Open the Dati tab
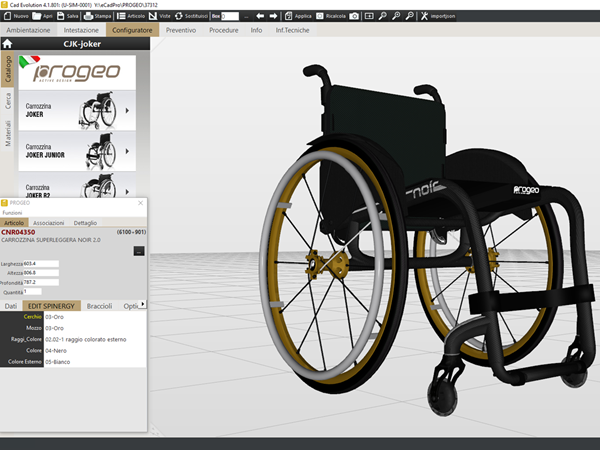The height and width of the screenshot is (450, 600). click(11, 306)
